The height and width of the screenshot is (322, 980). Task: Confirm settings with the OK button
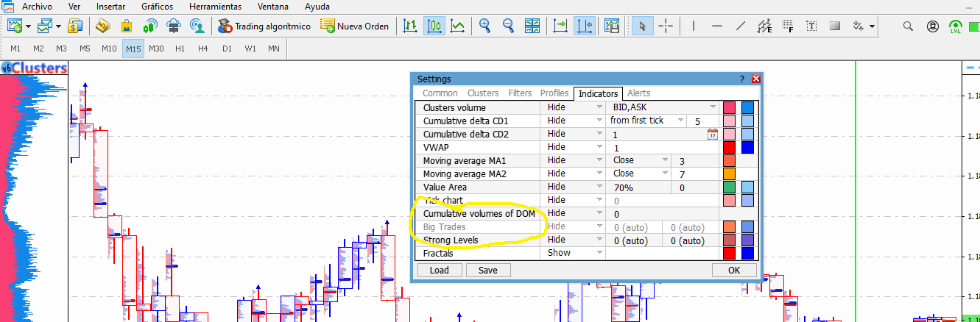[734, 270]
